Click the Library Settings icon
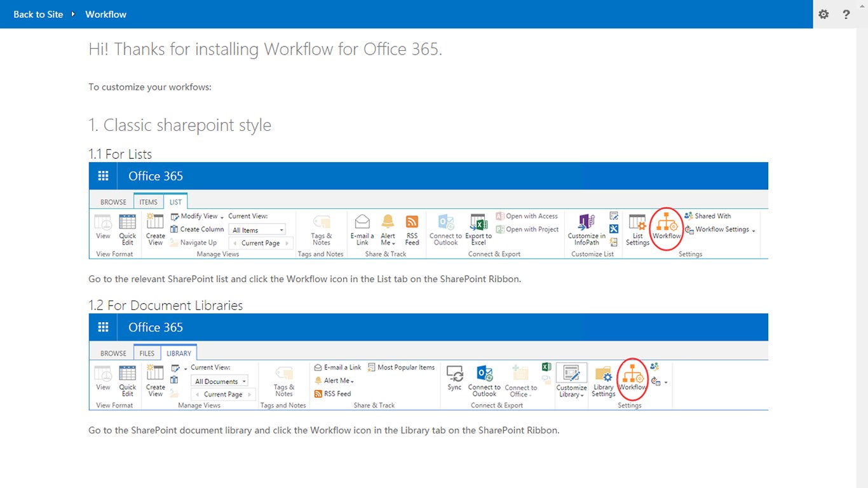The width and height of the screenshot is (868, 488). (x=603, y=381)
